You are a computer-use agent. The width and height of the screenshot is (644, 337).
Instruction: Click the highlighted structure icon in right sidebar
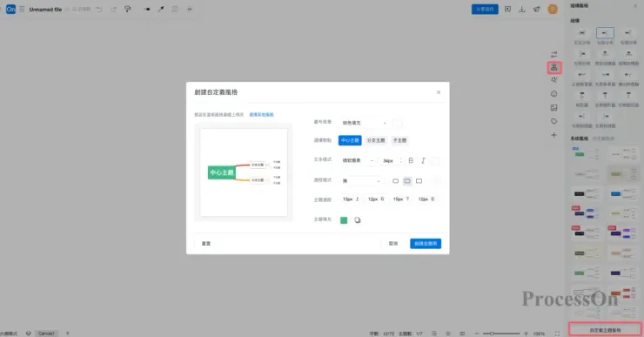(x=554, y=67)
